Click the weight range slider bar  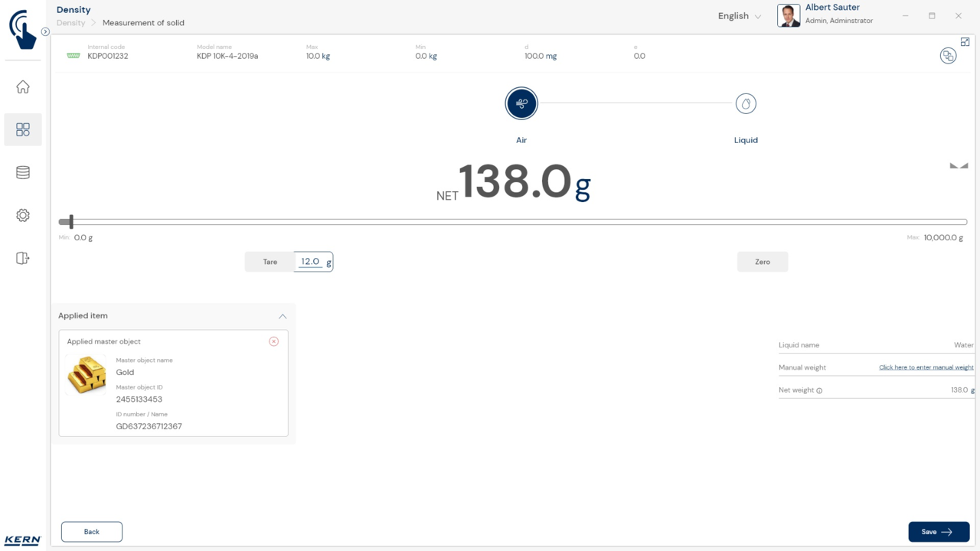(513, 222)
